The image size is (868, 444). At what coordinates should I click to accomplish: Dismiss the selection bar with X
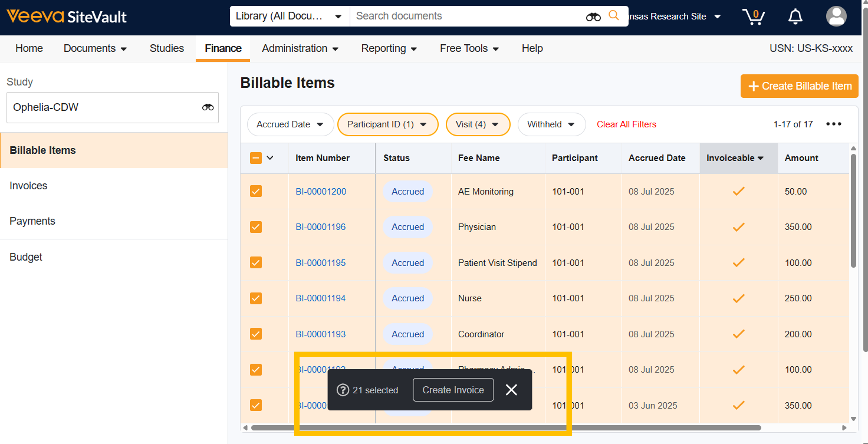point(511,390)
